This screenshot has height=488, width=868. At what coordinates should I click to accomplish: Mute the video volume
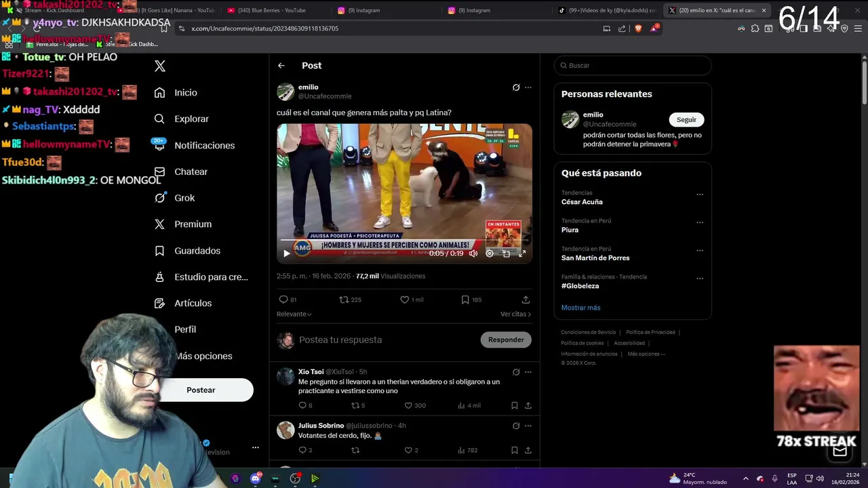pos(473,253)
